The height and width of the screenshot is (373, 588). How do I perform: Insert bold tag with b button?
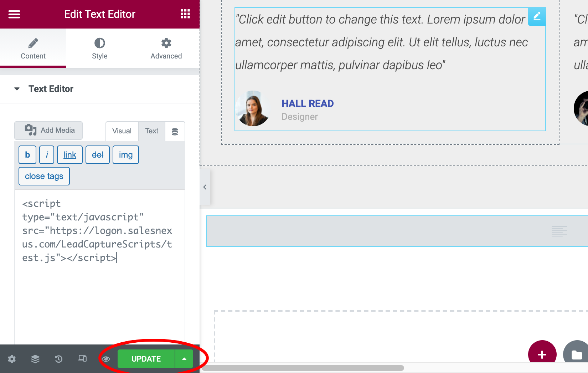coord(27,155)
